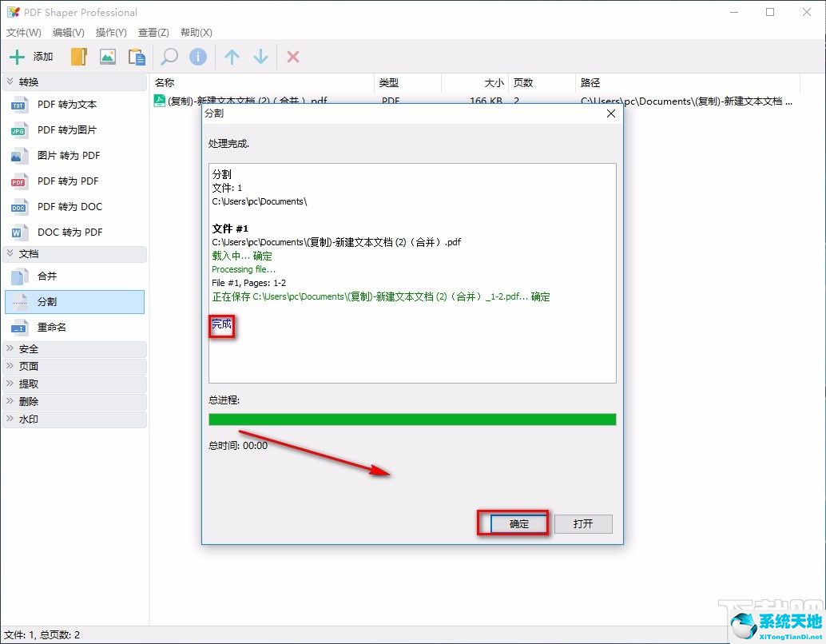Click the blue info properties icon
The width and height of the screenshot is (826, 644).
coord(198,57)
